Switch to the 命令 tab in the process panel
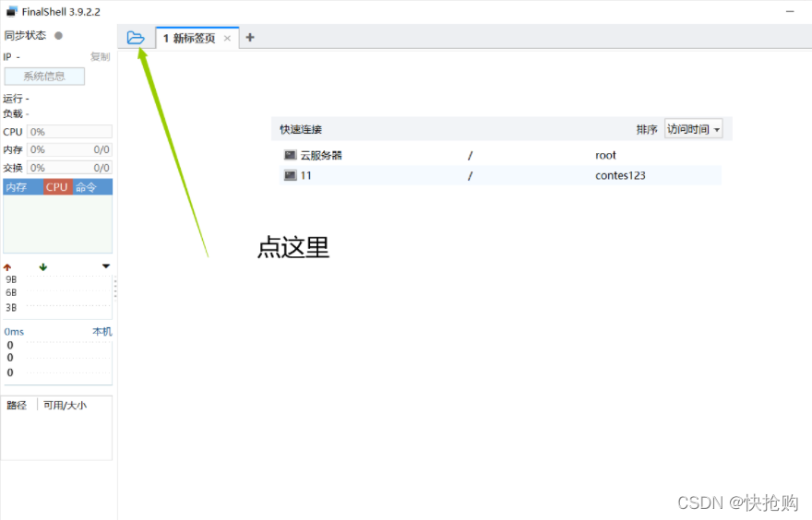This screenshot has width=812, height=520. point(92,187)
